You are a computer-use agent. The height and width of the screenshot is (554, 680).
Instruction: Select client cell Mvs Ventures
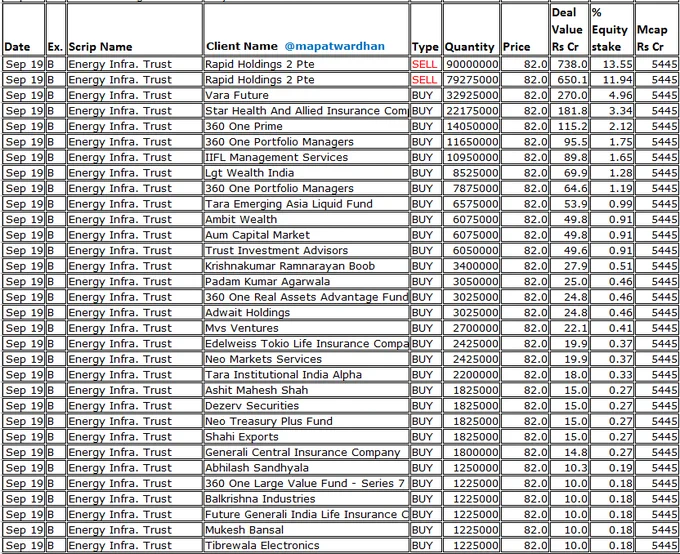point(306,328)
